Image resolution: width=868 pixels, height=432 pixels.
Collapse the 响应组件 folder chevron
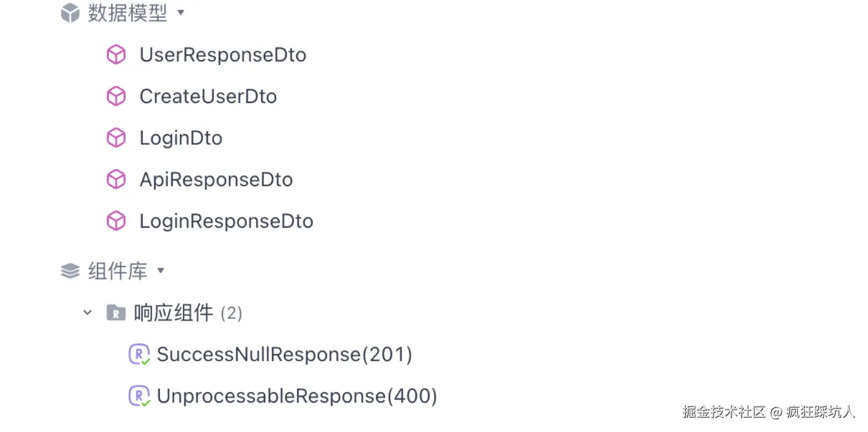pos(87,313)
